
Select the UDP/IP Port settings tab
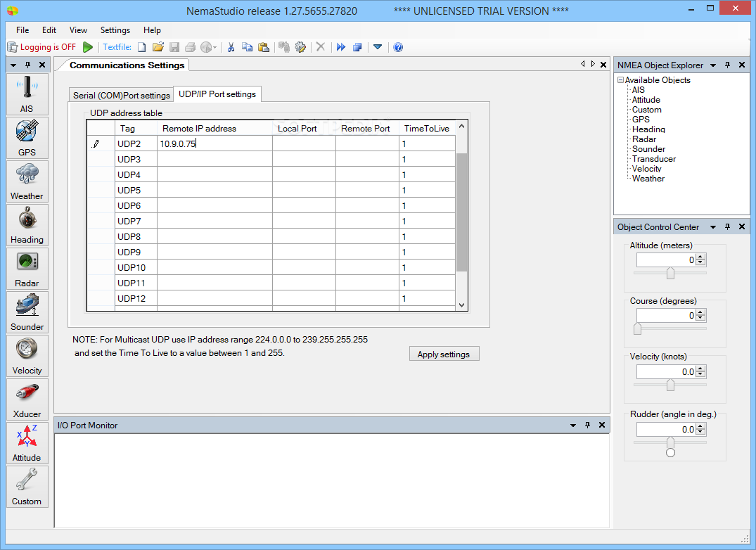(x=217, y=94)
